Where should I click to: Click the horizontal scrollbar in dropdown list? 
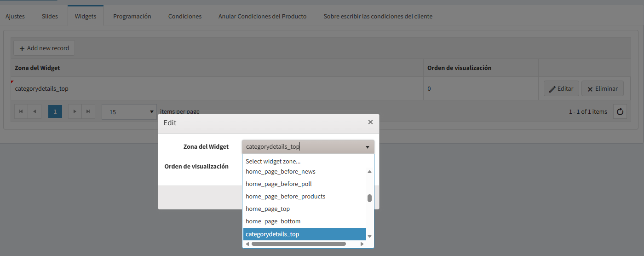(x=299, y=244)
